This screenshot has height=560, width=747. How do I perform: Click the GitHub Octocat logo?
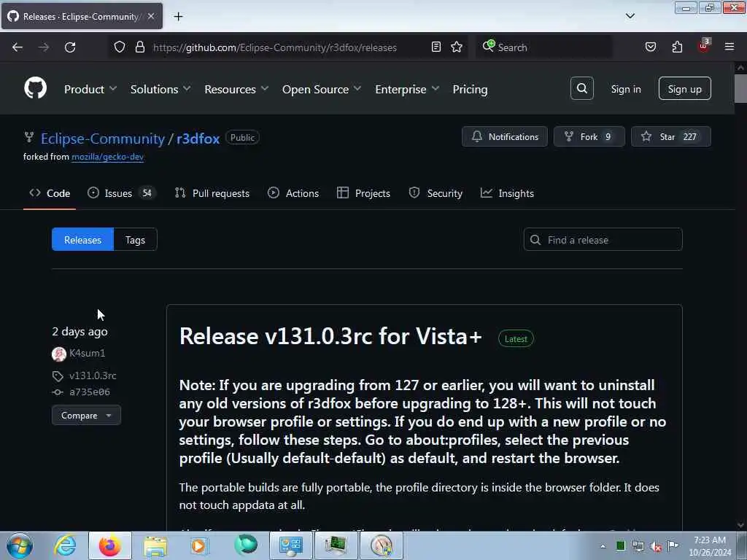pos(35,88)
